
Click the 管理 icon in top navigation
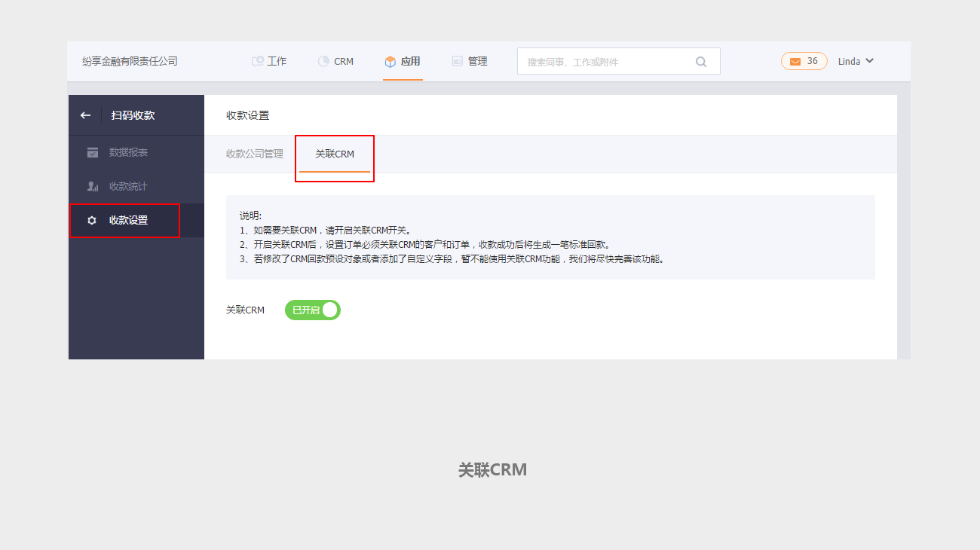pyautogui.click(x=457, y=62)
